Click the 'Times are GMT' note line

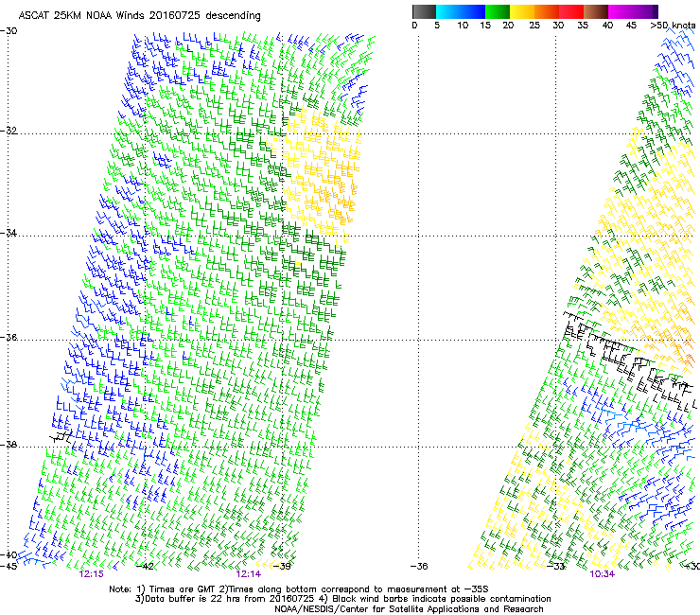(299, 589)
